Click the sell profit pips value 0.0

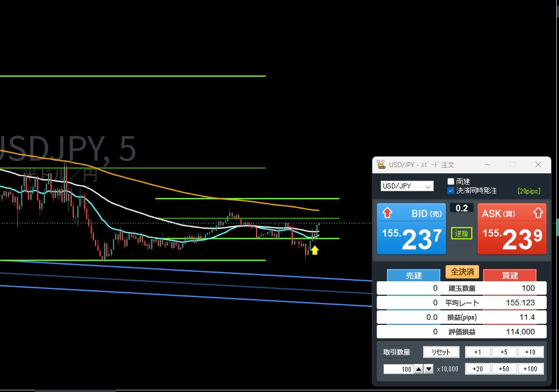point(432,318)
